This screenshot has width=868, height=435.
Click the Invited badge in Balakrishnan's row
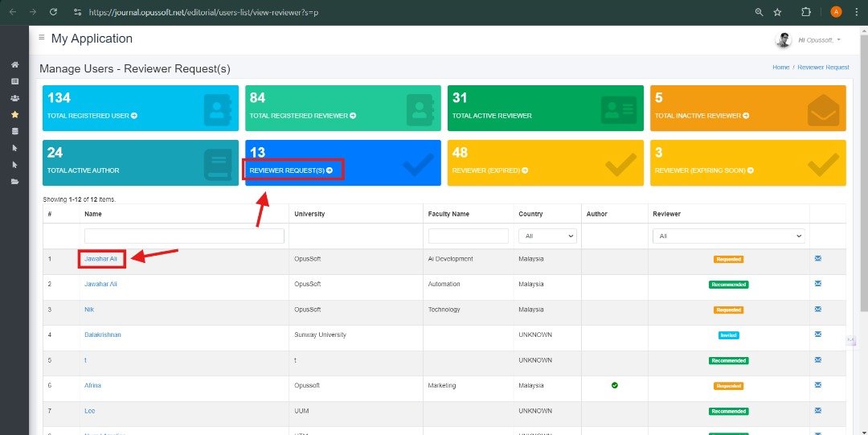point(728,335)
